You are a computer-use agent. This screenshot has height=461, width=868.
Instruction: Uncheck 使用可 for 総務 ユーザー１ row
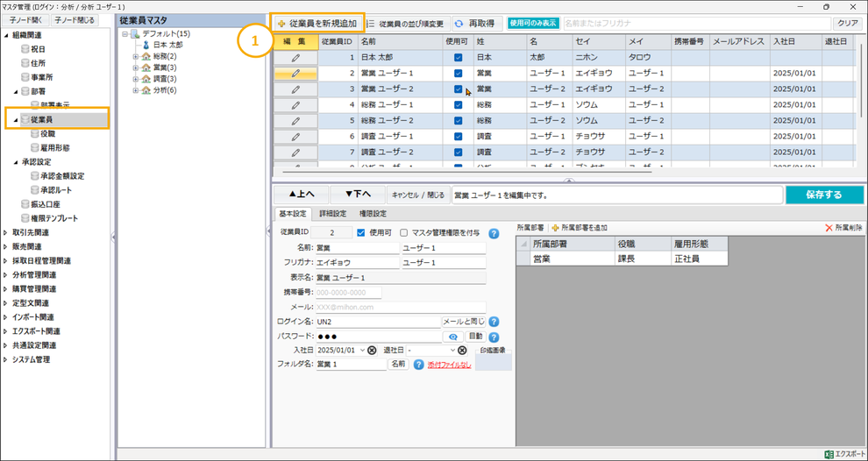458,105
